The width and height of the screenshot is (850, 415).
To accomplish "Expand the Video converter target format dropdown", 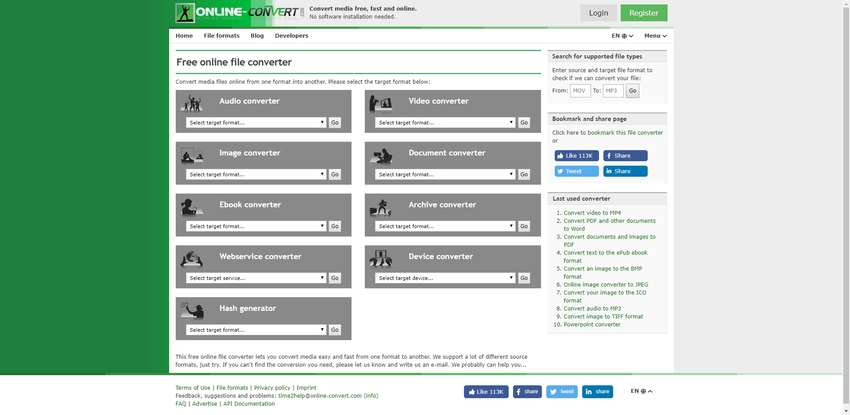I will tap(445, 122).
